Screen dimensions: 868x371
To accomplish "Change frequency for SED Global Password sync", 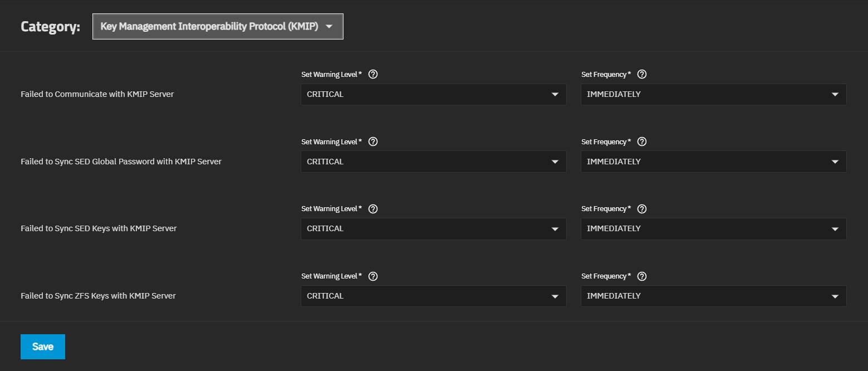I will (x=713, y=162).
